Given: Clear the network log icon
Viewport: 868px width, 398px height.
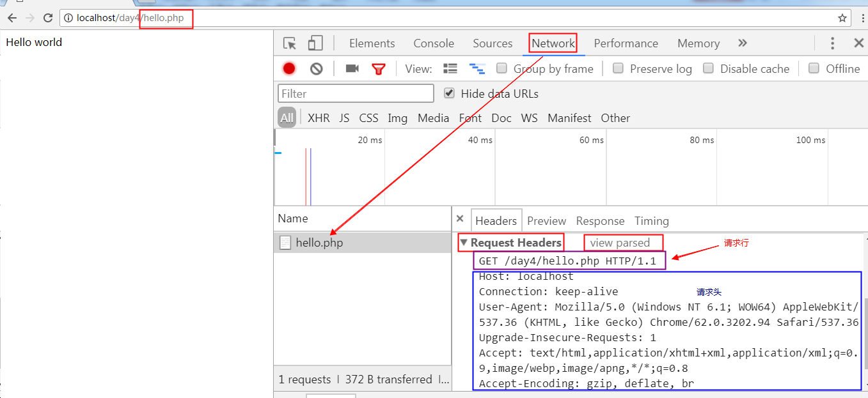Looking at the screenshot, I should click(x=317, y=68).
